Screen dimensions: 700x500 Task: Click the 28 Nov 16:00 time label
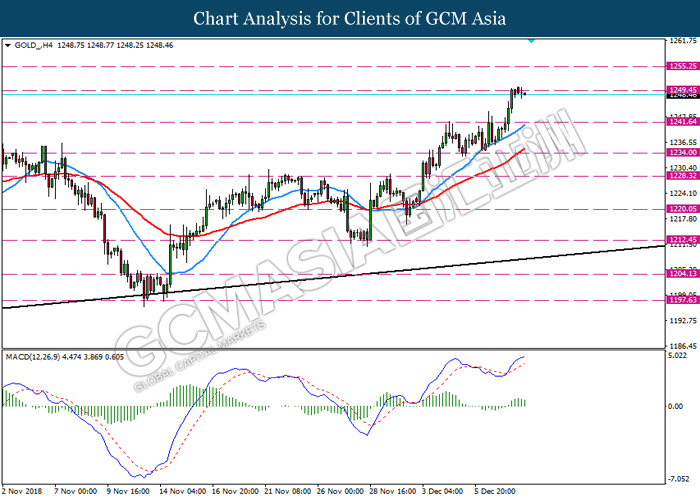coord(393,491)
